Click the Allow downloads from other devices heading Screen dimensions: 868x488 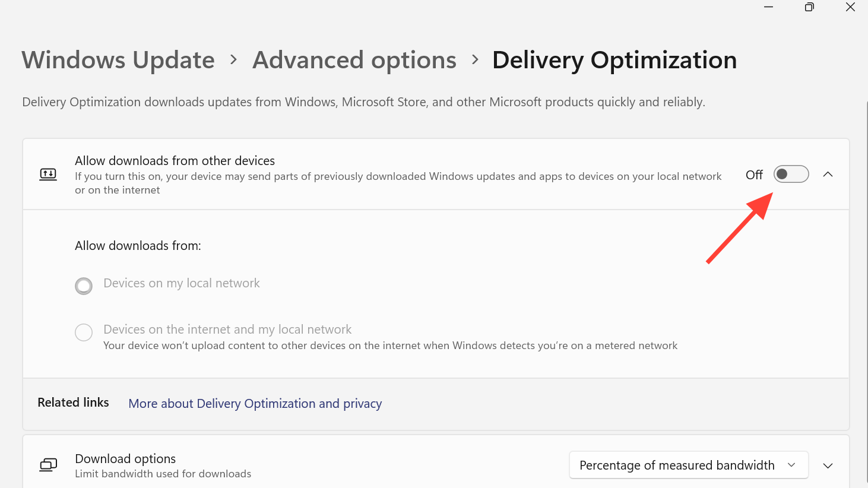click(175, 161)
